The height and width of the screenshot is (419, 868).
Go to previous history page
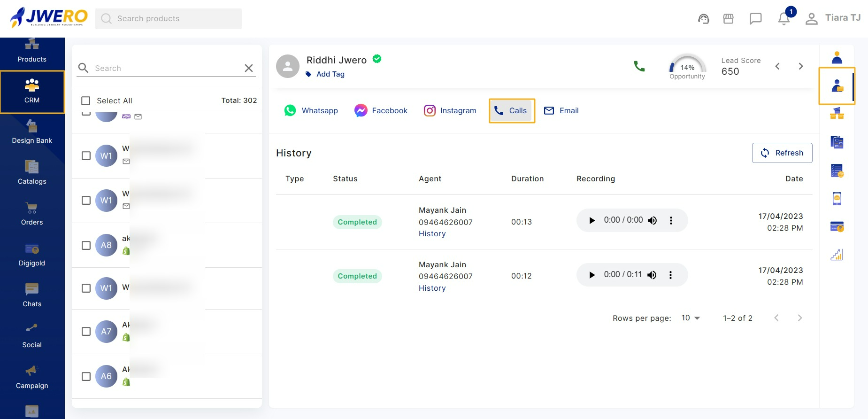[x=776, y=318]
